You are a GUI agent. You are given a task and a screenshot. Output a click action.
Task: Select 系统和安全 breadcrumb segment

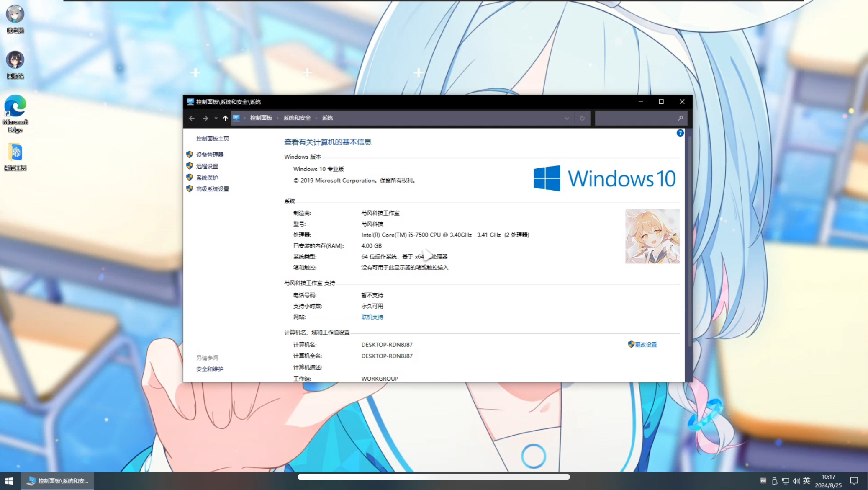tap(297, 118)
